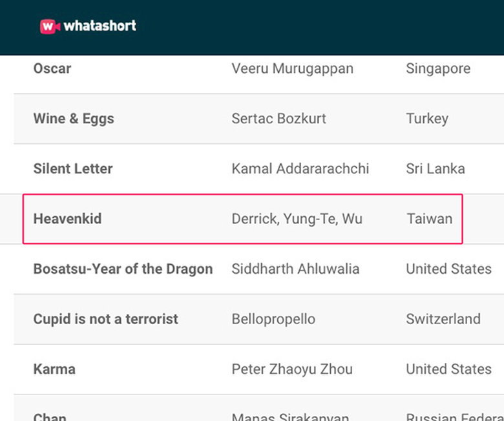Open the Wine & Eggs film
504x421 pixels.
point(74,119)
